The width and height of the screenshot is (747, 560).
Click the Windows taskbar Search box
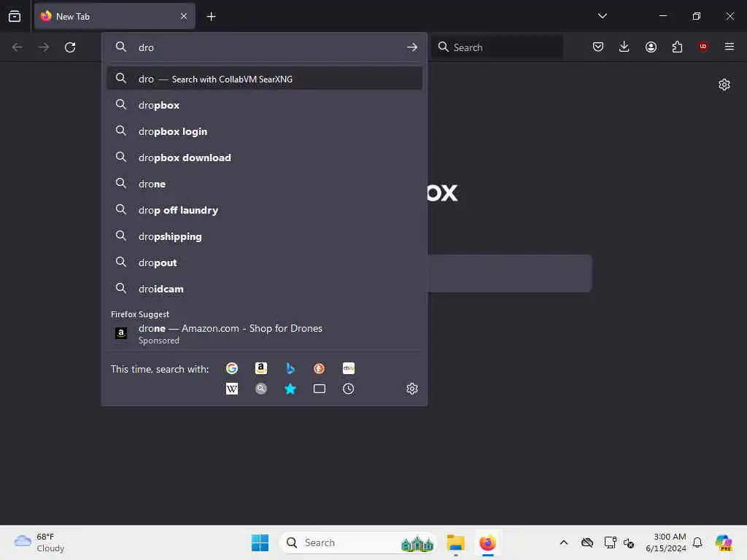(358, 542)
